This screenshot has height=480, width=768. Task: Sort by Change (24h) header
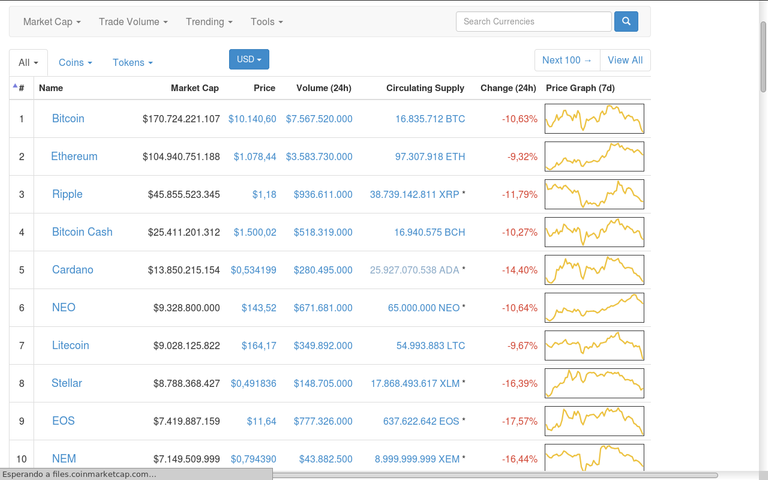(508, 88)
